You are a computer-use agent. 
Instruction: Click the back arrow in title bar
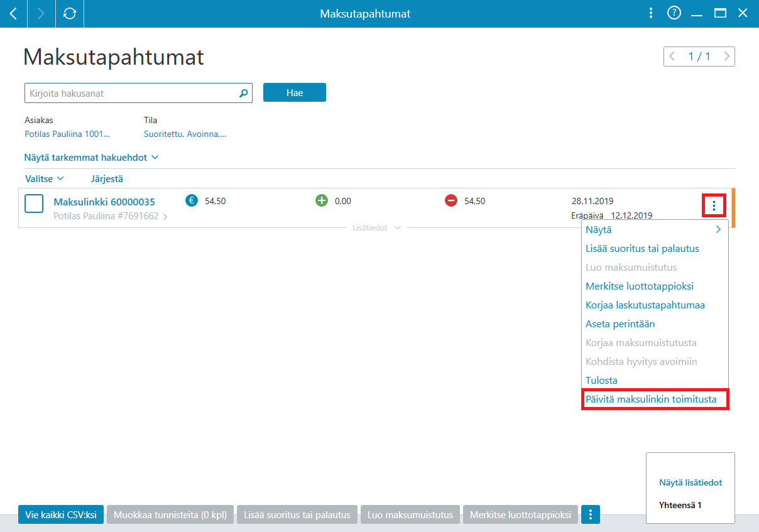[13, 13]
